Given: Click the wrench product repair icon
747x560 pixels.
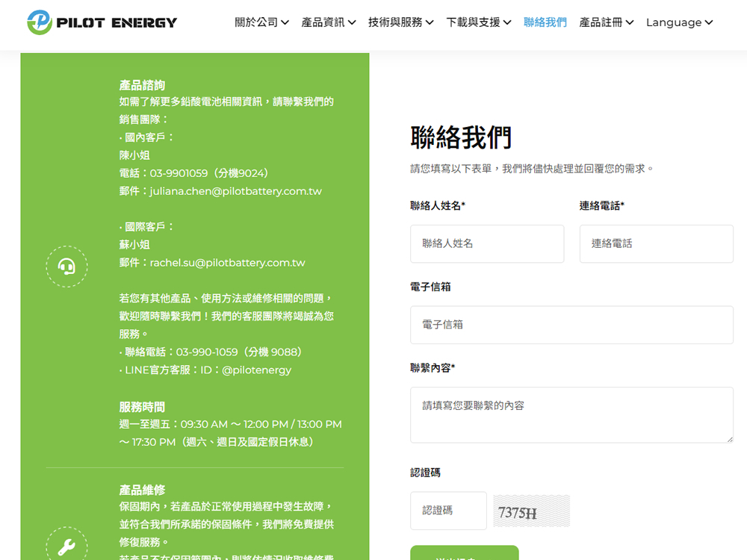Looking at the screenshot, I should (x=66, y=547).
